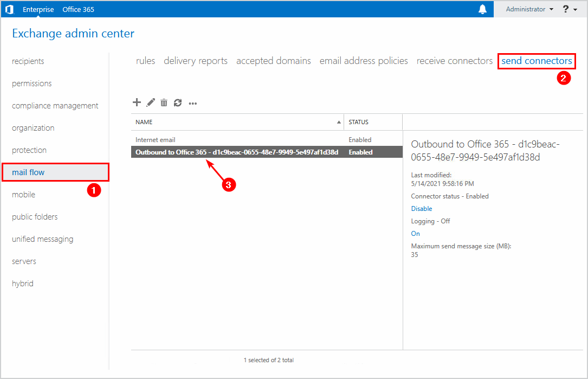Open the notifications bell
The image size is (588, 379).
(483, 9)
